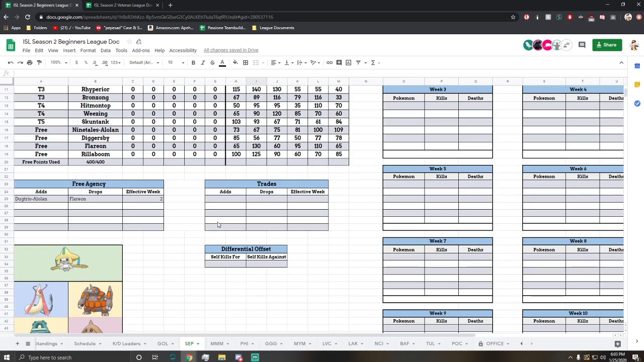Viewport: 644px width, 362px height.
Task: Toggle strikethrough formatting
Action: click(x=212, y=62)
